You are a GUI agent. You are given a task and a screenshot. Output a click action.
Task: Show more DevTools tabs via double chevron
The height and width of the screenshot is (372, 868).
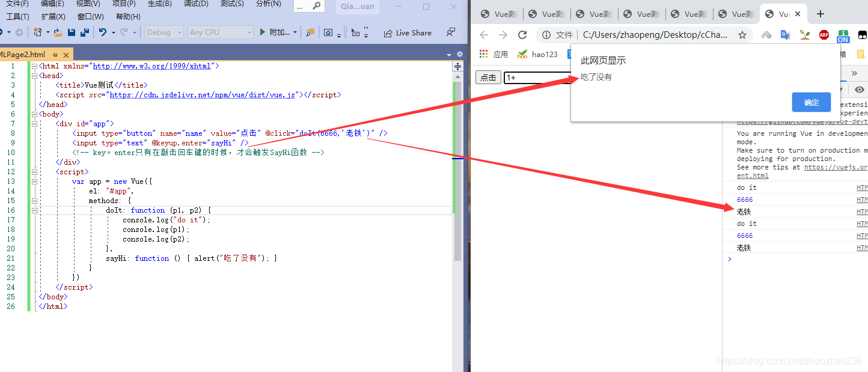point(854,73)
